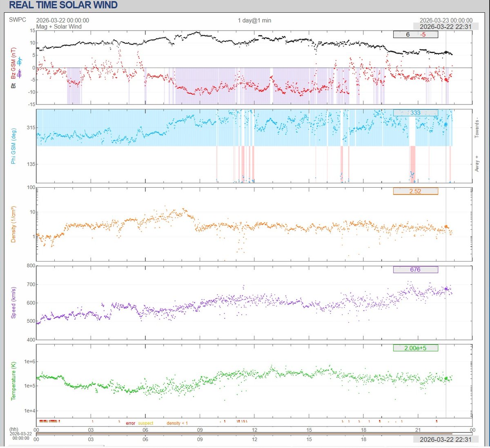Click the end time 2026-03-23 00:00:00
This screenshot has width=490, height=448.
point(446,20)
